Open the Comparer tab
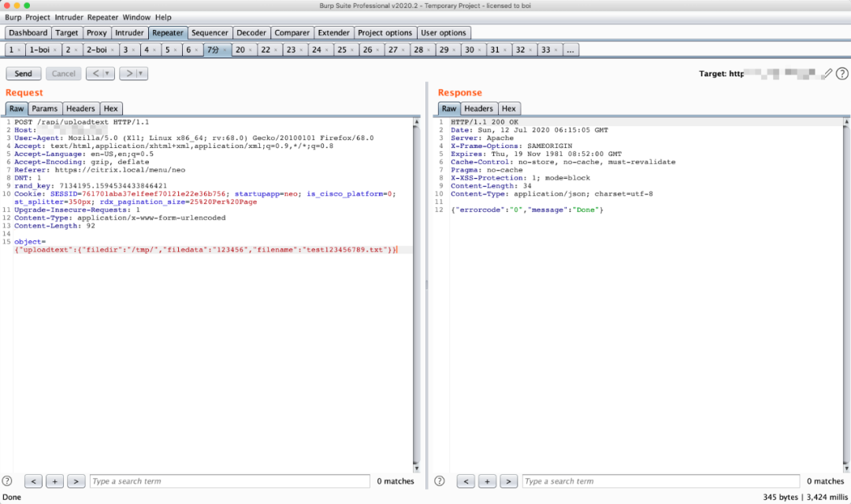Image resolution: width=851 pixels, height=504 pixels. pos(292,32)
